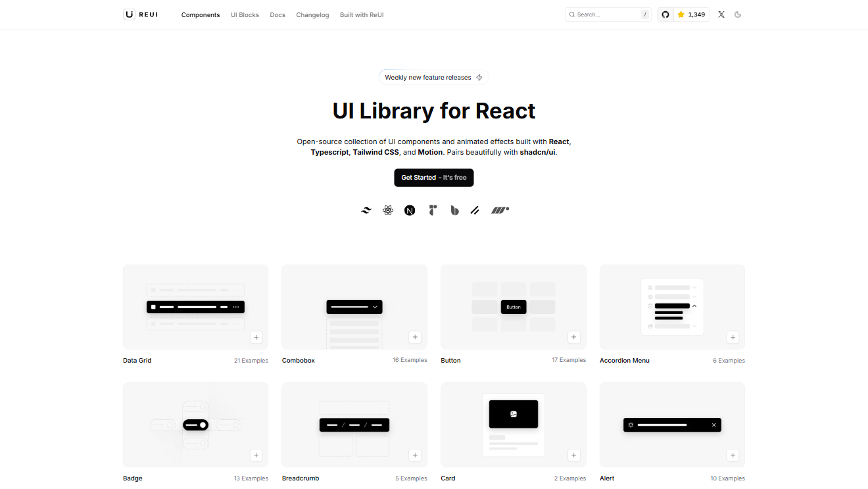Click the UI Library for React heading
The image size is (868, 489).
pos(434,111)
